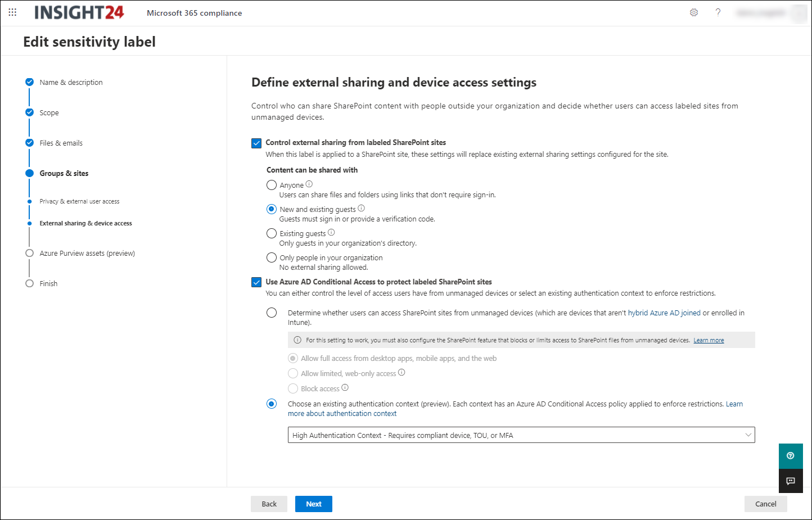The image size is (812, 520).
Task: Click completed checkmark for Scope step
Action: click(x=29, y=112)
